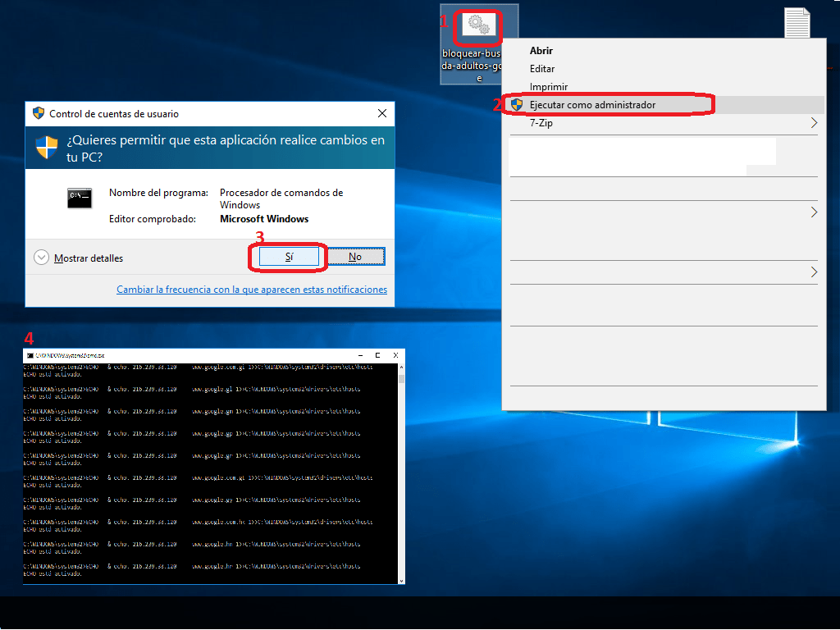Viewport: 840px width, 630px height.
Task: Select Ejecutar como administrador
Action: [592, 105]
